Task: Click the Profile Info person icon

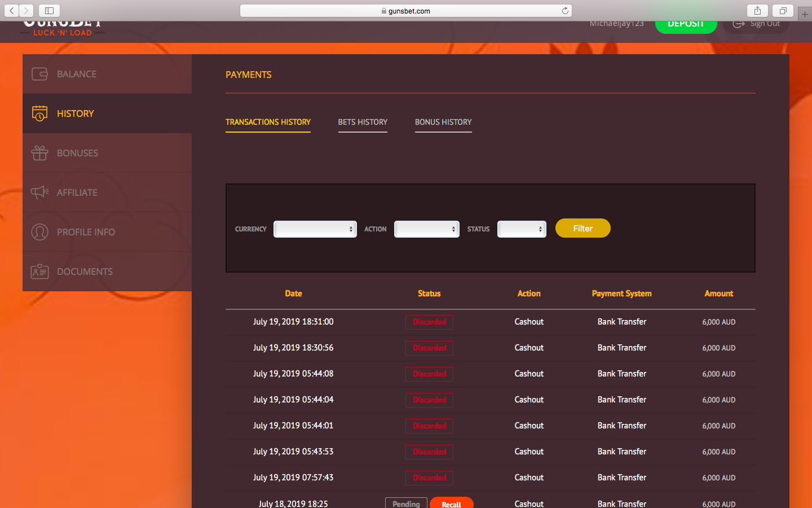Action: pyautogui.click(x=39, y=232)
